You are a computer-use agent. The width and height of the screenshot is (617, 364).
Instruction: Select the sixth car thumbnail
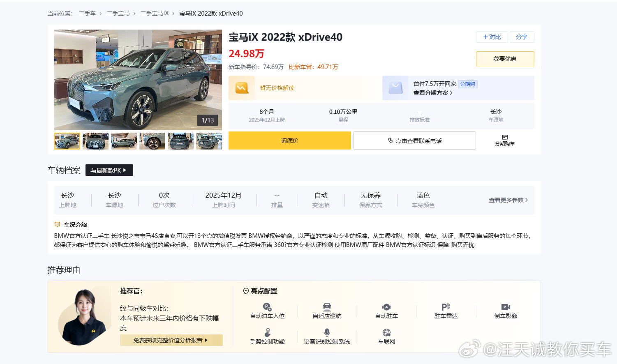point(209,141)
